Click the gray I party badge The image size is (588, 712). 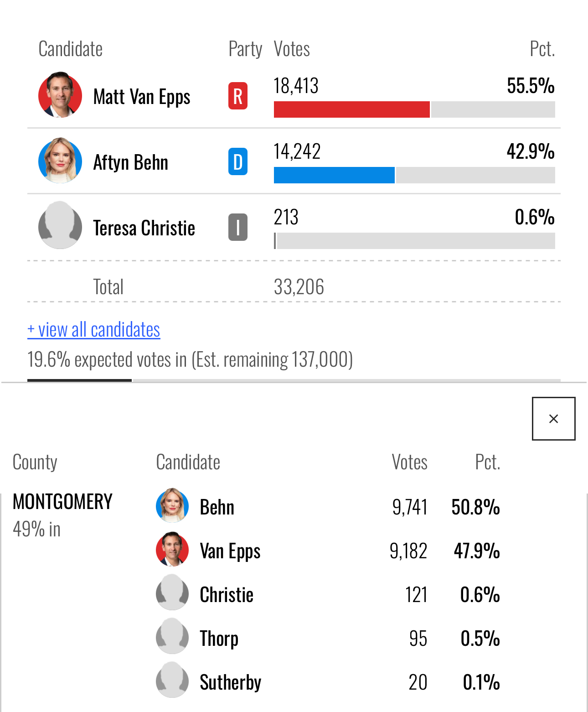[237, 227]
